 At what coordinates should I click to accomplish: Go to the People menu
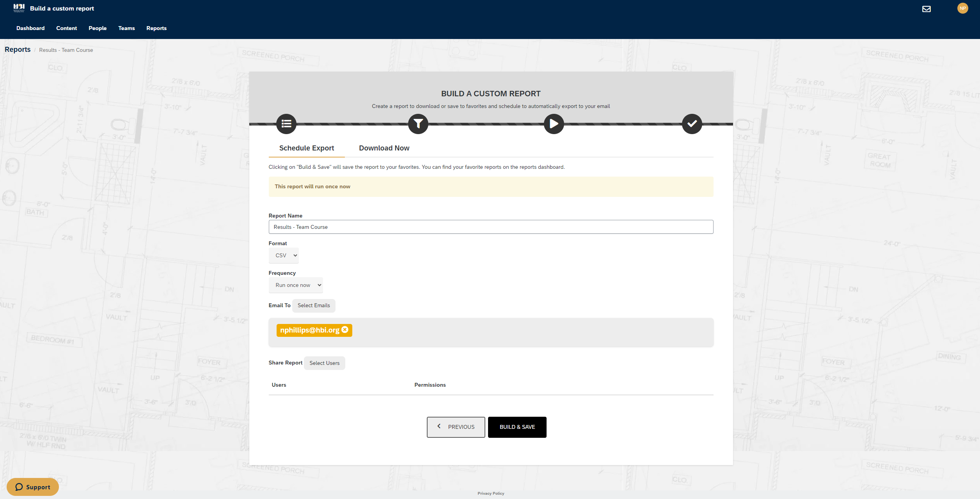click(x=98, y=28)
